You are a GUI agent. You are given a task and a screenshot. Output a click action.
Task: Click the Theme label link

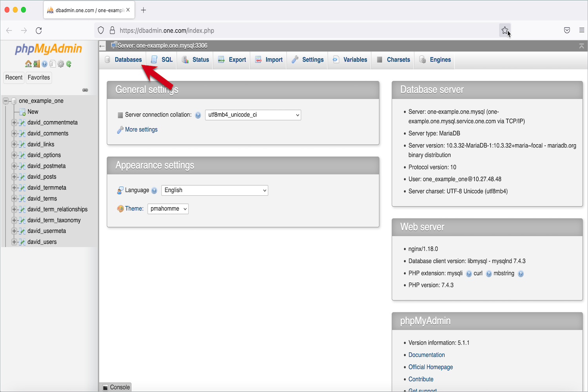point(134,209)
